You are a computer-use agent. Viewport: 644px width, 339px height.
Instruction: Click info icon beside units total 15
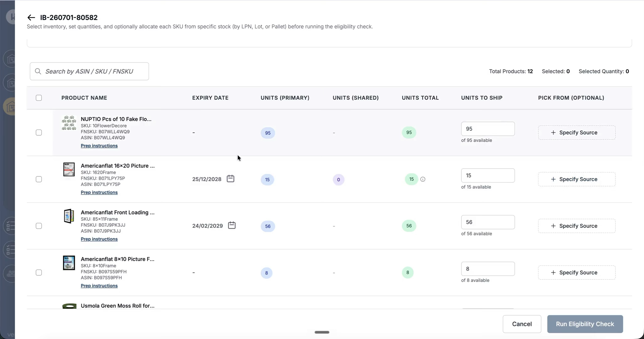423,179
